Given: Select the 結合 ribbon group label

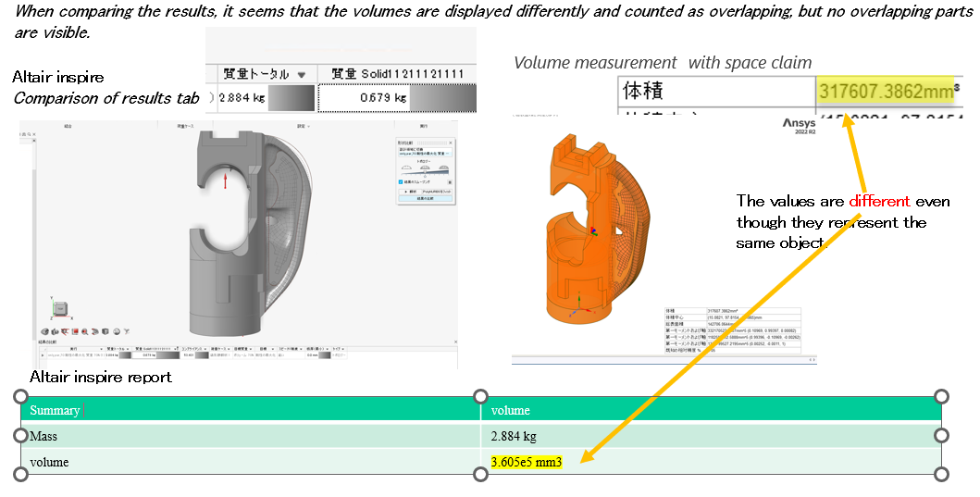Looking at the screenshot, I should click(x=68, y=126).
